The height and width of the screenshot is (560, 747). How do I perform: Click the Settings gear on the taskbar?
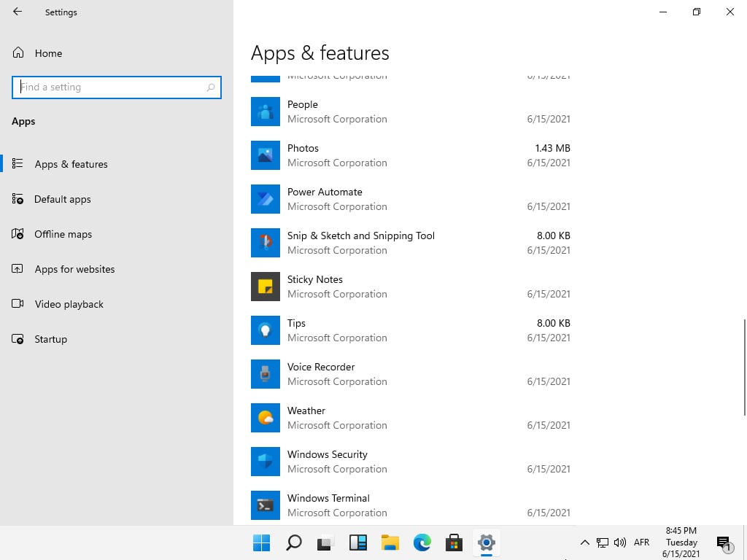(487, 542)
